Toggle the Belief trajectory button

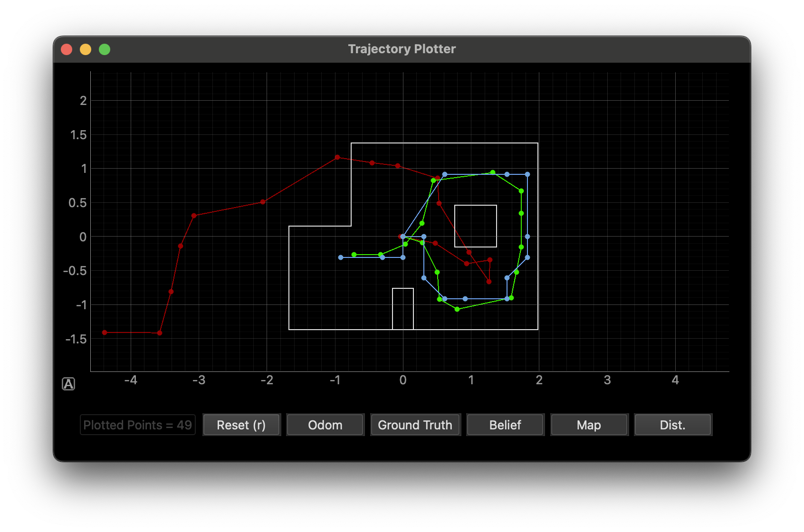coord(505,425)
